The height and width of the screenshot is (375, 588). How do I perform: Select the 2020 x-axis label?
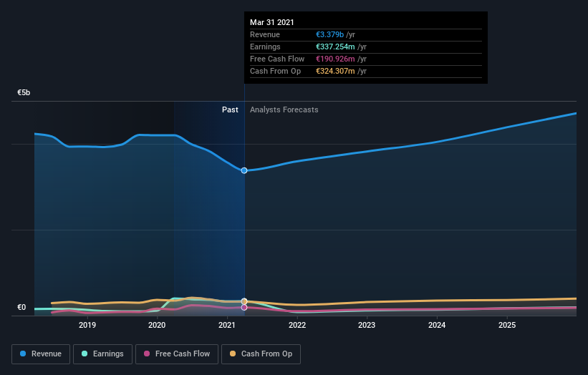[157, 325]
